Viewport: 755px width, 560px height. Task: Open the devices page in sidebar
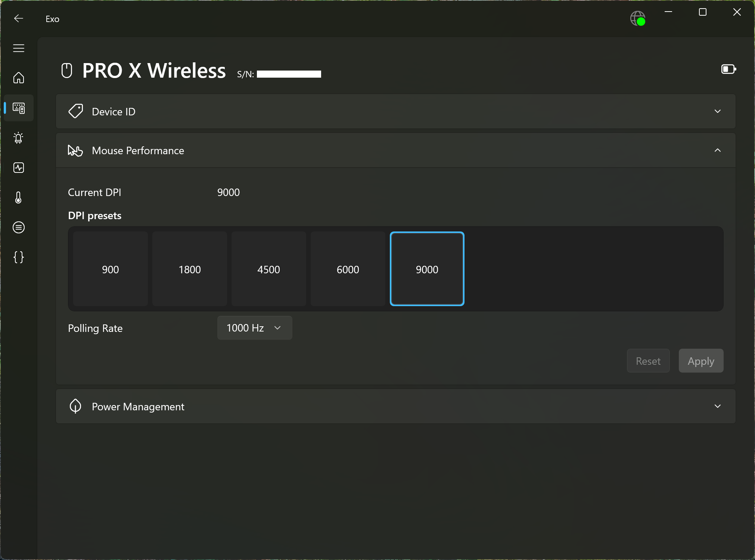19,108
